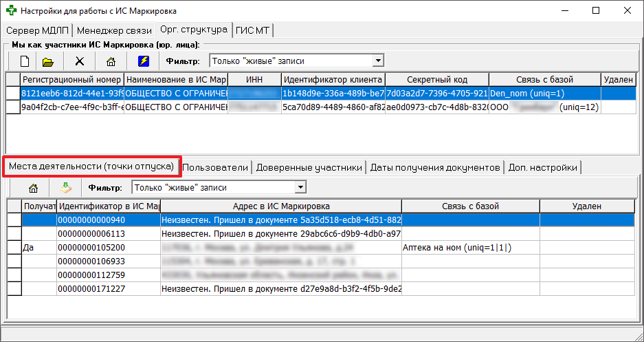
Task: Switch to the Менеджер связи tab
Action: point(115,30)
